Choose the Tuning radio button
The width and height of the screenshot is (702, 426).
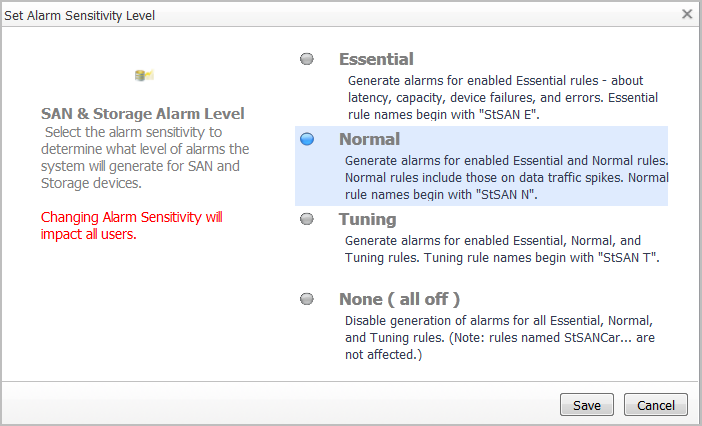point(307,219)
